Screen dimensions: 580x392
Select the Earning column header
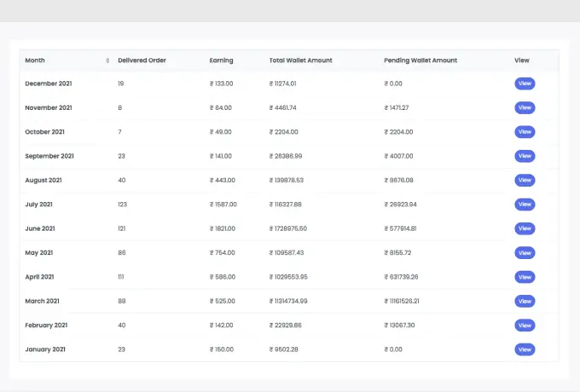tap(221, 61)
